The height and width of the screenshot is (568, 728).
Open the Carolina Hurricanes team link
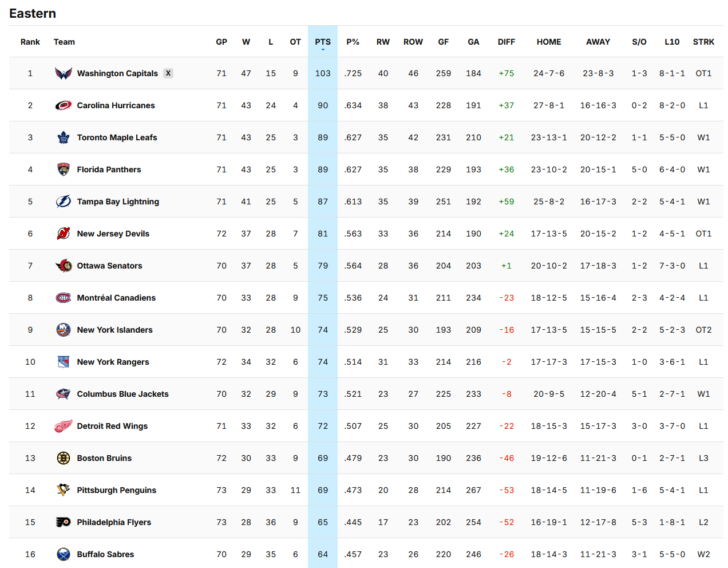click(116, 105)
